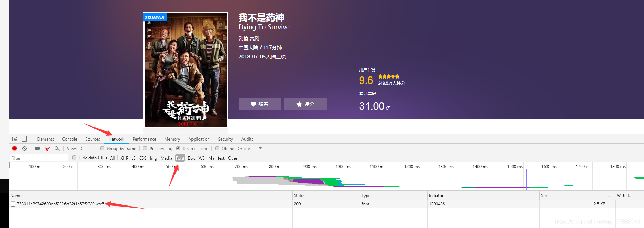Screen dimensions: 644x228
Task: Toggle the red filter funnel icon
Action: (x=47, y=149)
